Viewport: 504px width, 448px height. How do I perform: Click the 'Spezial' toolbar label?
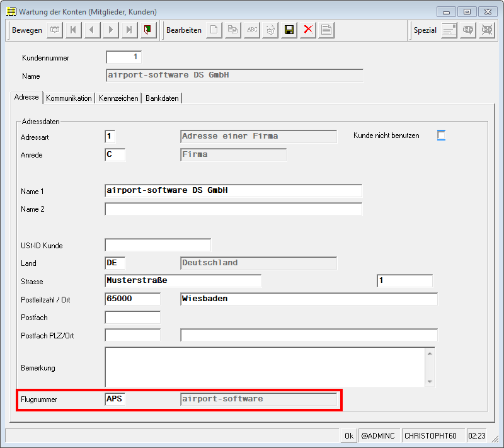tap(425, 30)
